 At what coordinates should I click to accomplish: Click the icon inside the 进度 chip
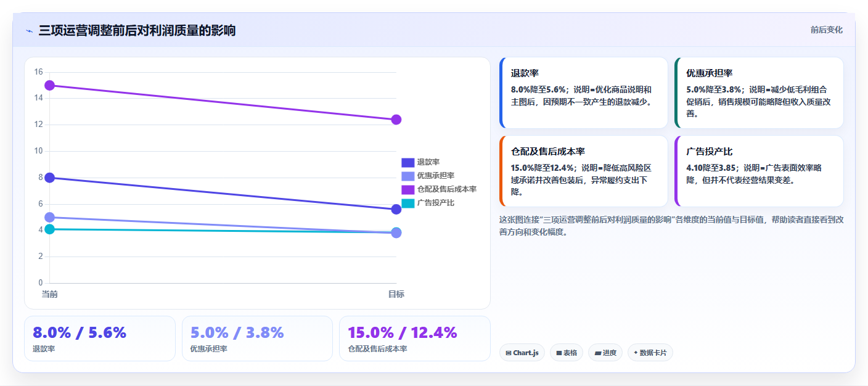[x=597, y=353]
